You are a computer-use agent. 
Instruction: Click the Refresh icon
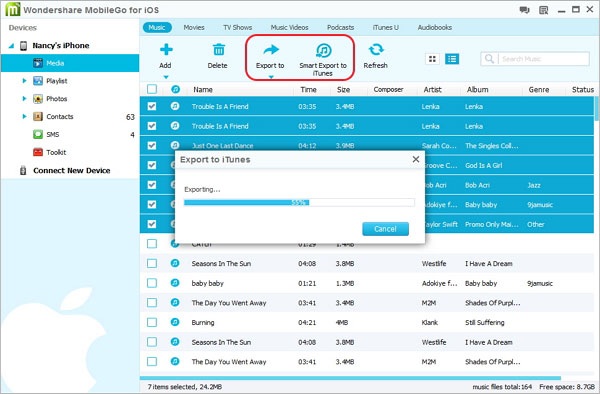(376, 49)
